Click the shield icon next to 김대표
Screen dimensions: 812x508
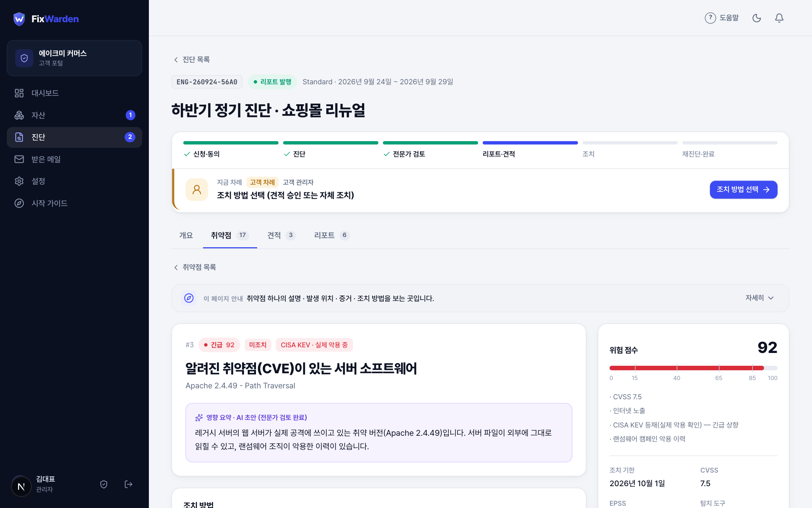(104, 484)
